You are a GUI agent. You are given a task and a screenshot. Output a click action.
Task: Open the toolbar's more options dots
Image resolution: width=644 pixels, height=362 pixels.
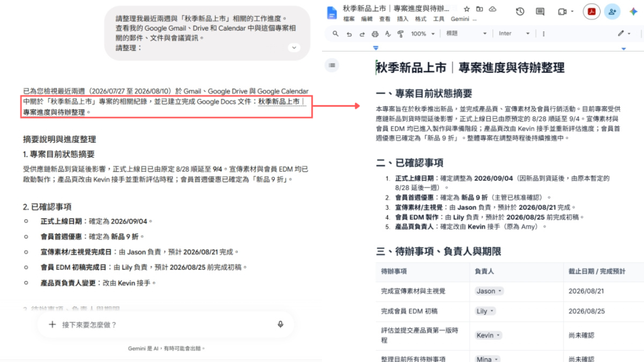point(543,34)
